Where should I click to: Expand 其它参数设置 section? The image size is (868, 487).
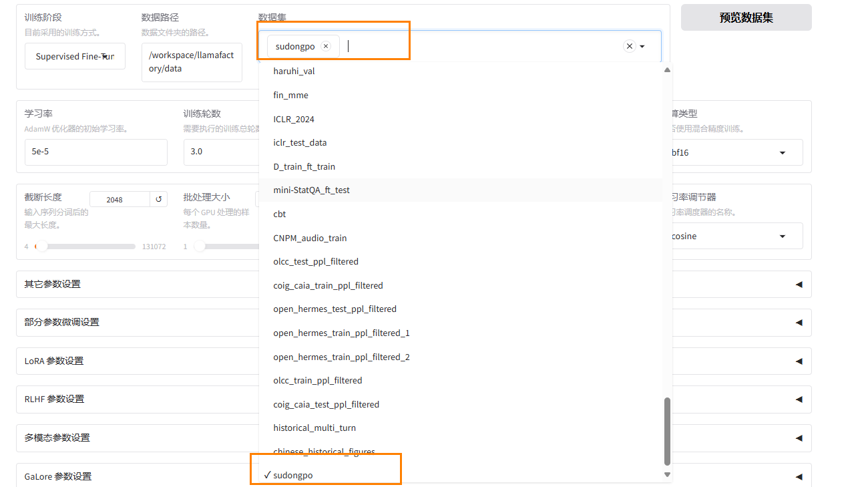(134, 284)
